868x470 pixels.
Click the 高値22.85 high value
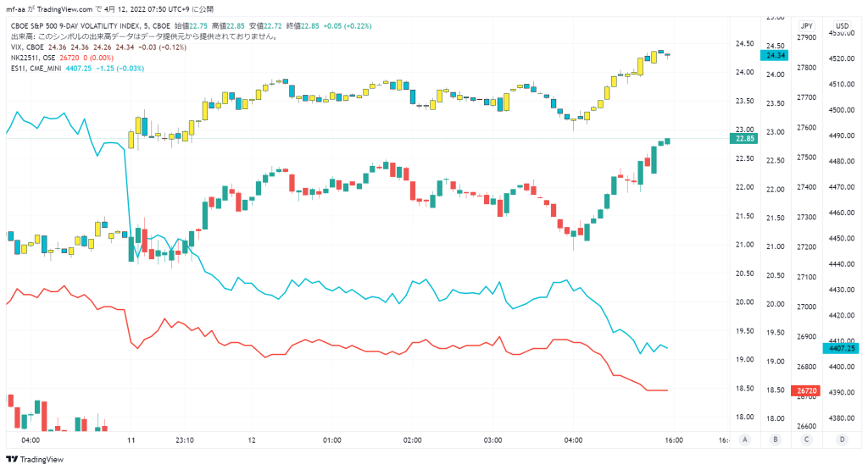[228, 26]
